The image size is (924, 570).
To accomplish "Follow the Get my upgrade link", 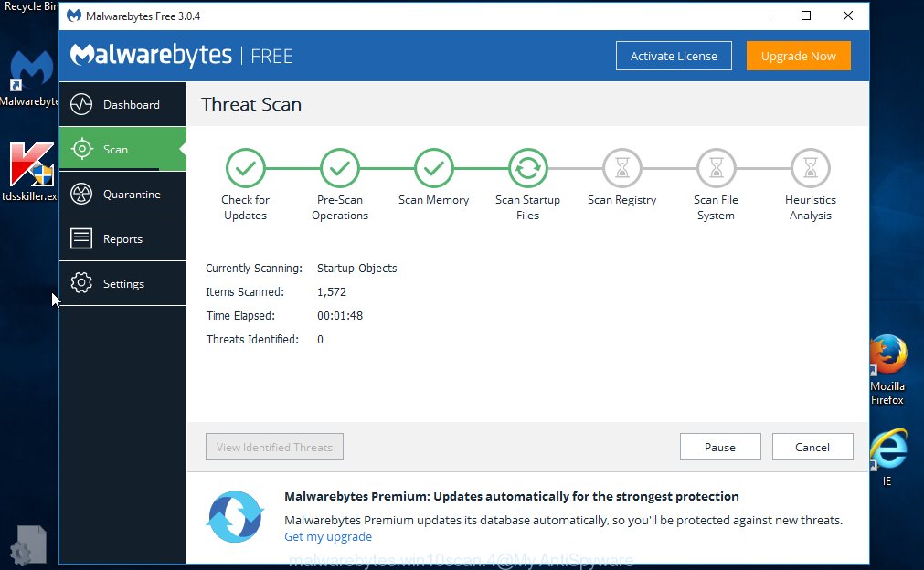I will point(328,536).
